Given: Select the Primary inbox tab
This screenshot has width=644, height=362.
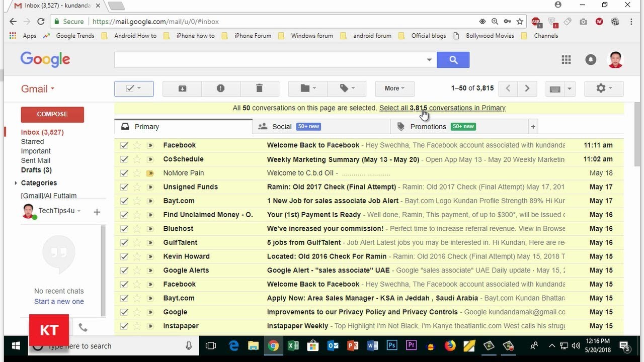Looking at the screenshot, I should pyautogui.click(x=183, y=127).
